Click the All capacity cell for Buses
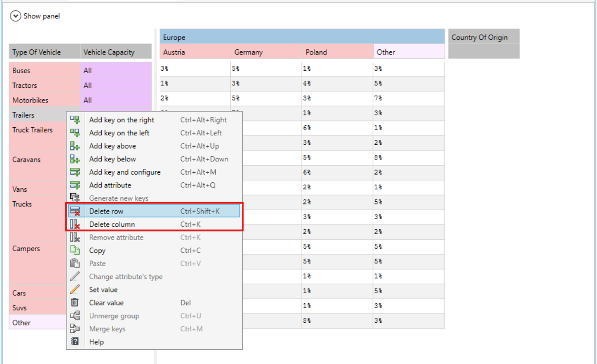Image resolution: width=597 pixels, height=364 pixels. point(116,70)
